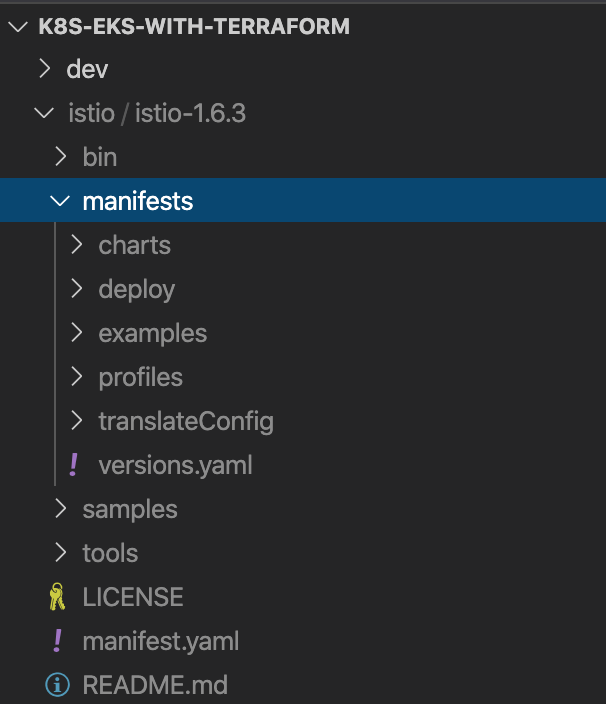This screenshot has width=606, height=704.
Task: Expand the deploy folder arrow
Action: [77, 289]
